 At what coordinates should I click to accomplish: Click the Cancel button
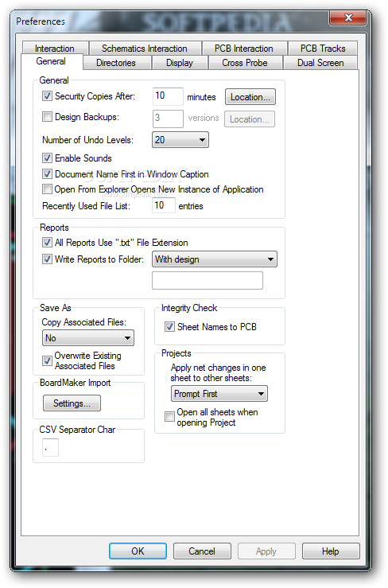point(202,551)
